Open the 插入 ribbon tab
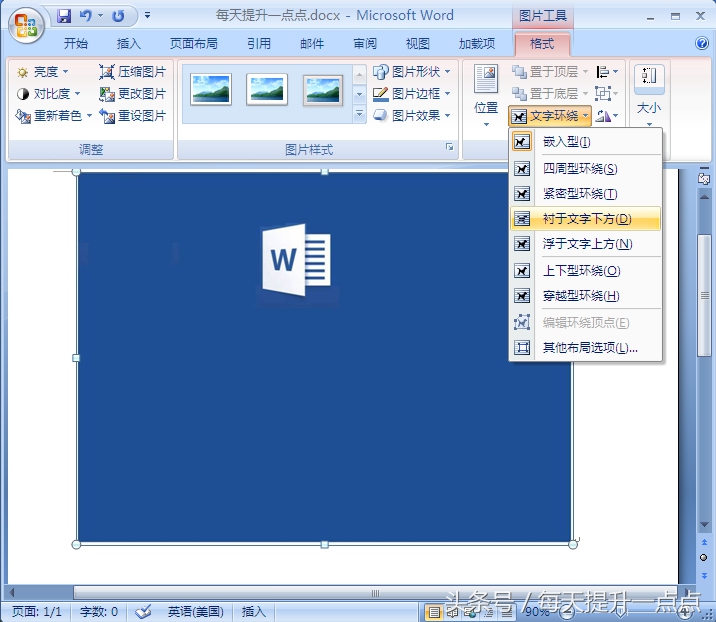Image resolution: width=716 pixels, height=622 pixels. point(129,43)
